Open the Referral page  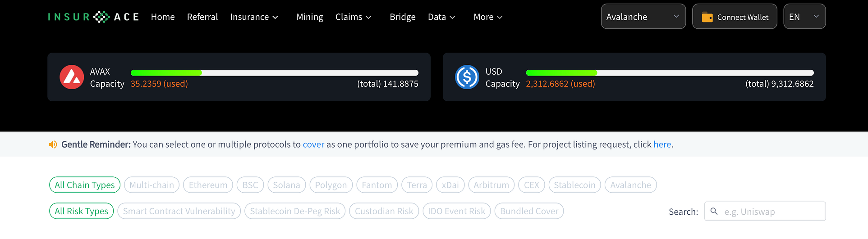(x=202, y=17)
